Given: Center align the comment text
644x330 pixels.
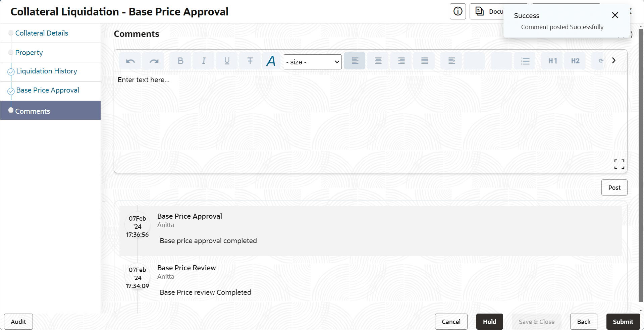Looking at the screenshot, I should [x=378, y=61].
